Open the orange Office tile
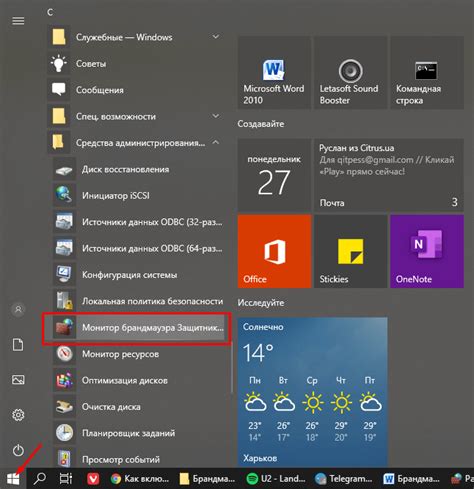474x489 pixels. click(274, 251)
